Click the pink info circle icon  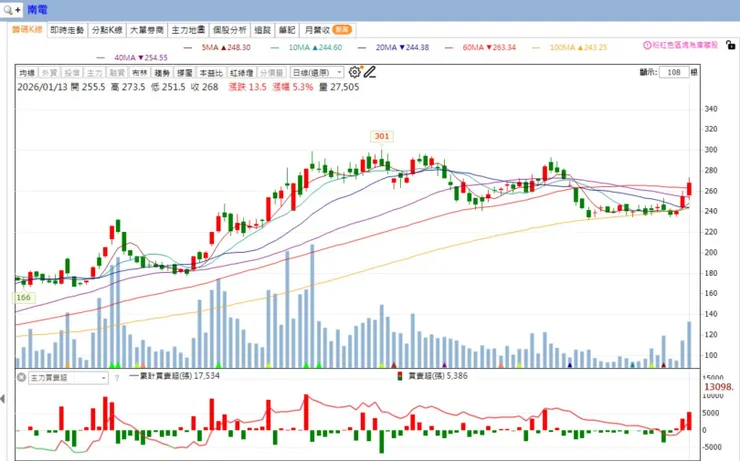(x=647, y=45)
